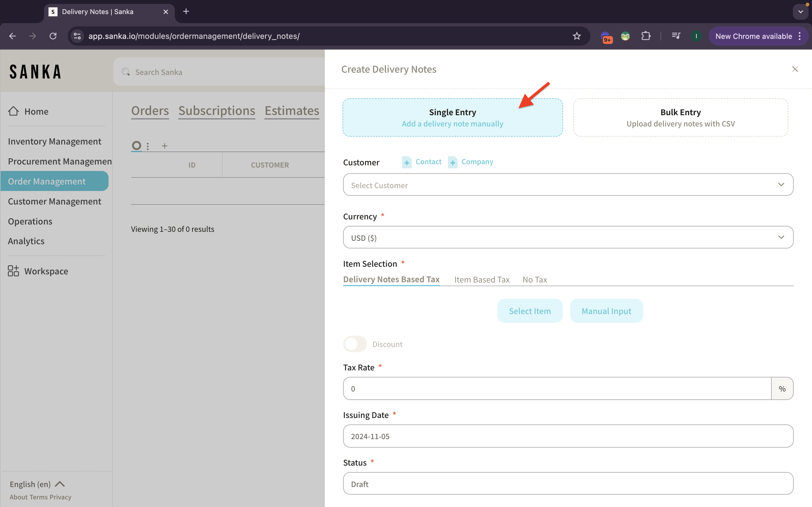Screen dimensions: 812x507
Task: Open the Chrome extensions puzzle icon
Action: pyautogui.click(x=646, y=36)
